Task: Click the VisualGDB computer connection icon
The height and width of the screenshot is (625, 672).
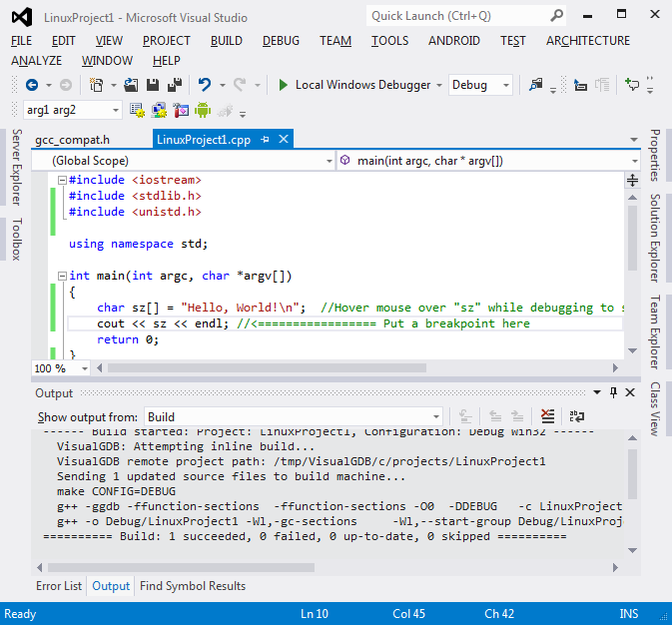Action: 159,111
